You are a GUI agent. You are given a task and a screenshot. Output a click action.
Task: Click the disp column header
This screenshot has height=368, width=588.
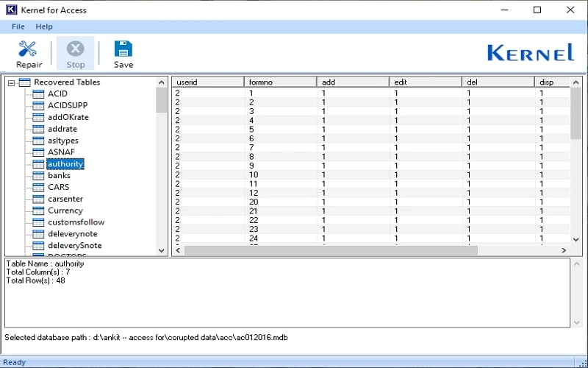pyautogui.click(x=553, y=82)
